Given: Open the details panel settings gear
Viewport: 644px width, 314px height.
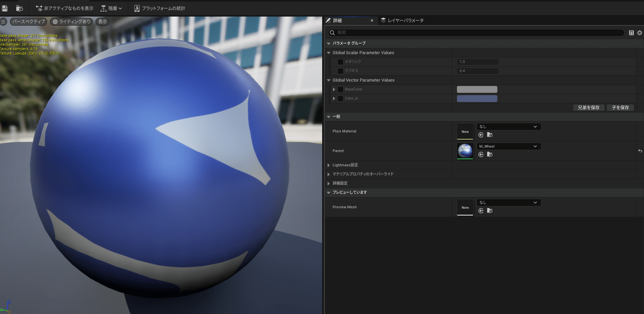Looking at the screenshot, I should coord(639,33).
